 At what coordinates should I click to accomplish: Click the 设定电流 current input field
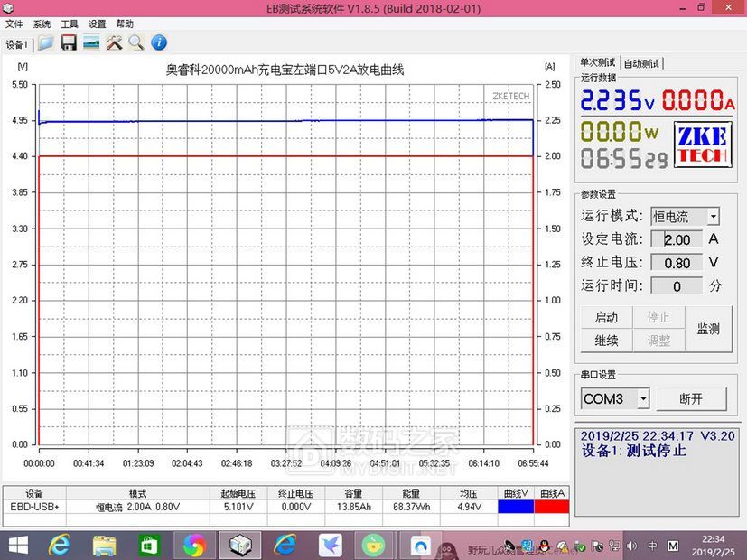coord(677,239)
